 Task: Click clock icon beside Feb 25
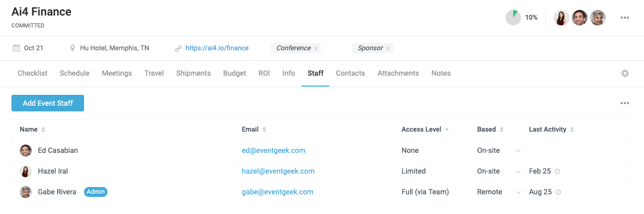point(558,172)
